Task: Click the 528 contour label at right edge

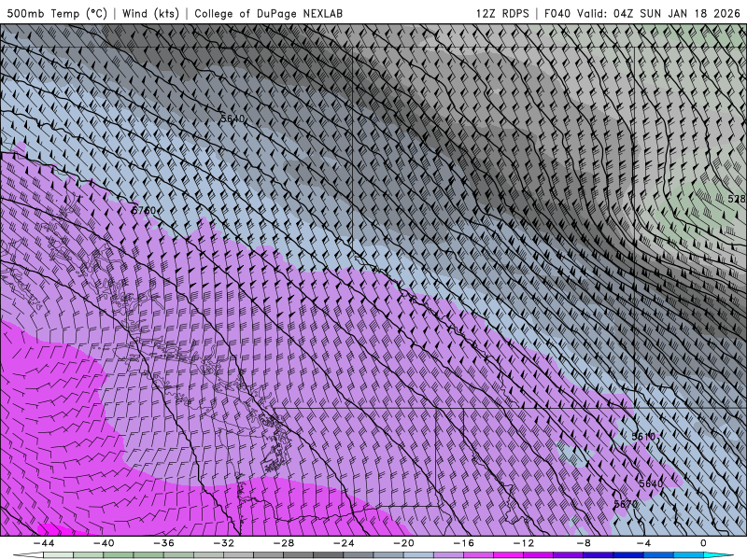Action: [737, 199]
